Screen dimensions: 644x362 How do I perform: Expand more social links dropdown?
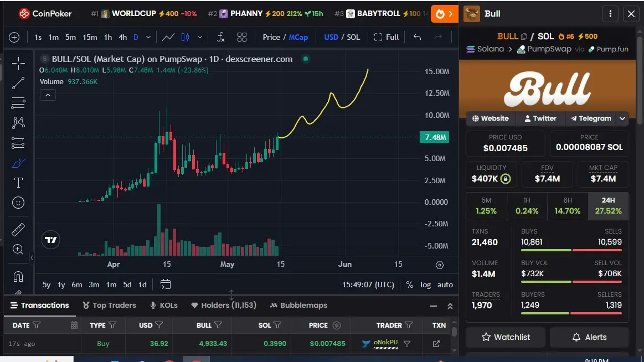coord(622,118)
